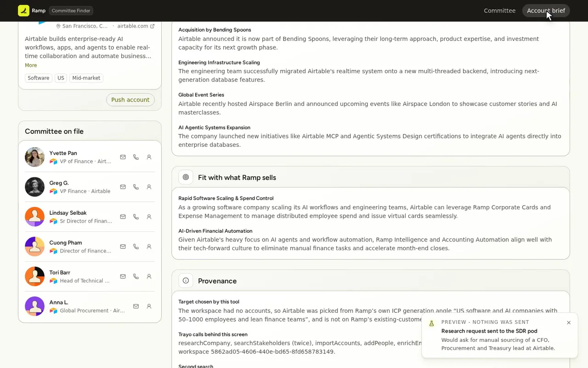
Task: Click the Ramp logo icon
Action: 23,11
